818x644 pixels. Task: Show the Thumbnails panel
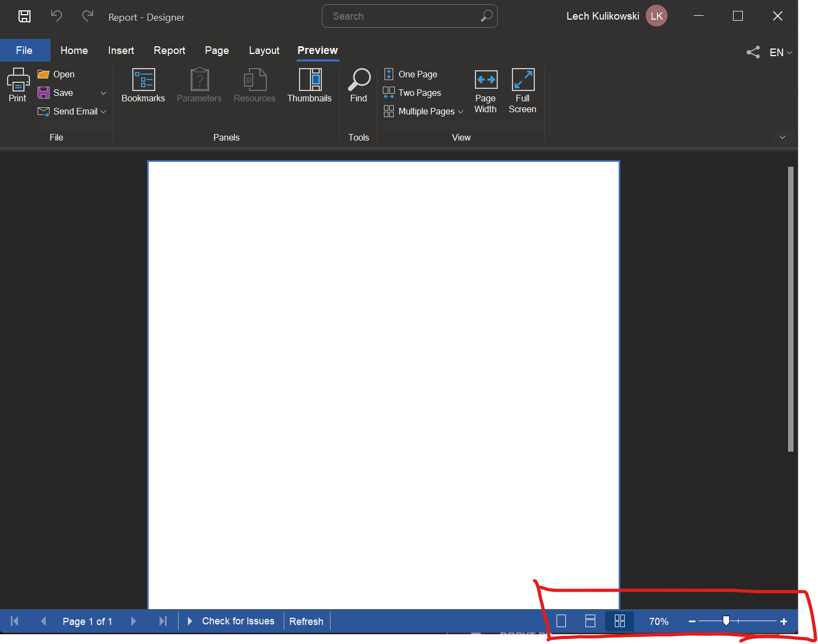[309, 86]
